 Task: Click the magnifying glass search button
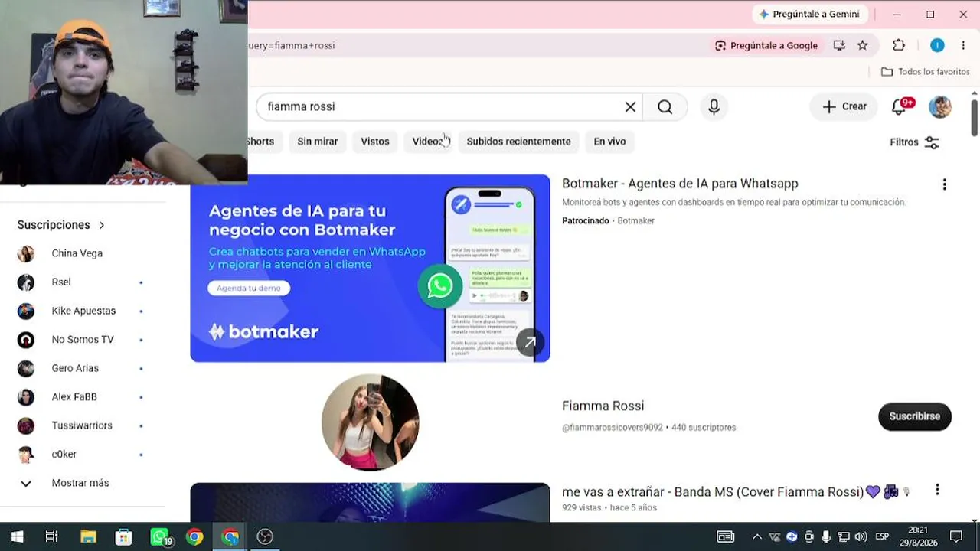point(665,107)
